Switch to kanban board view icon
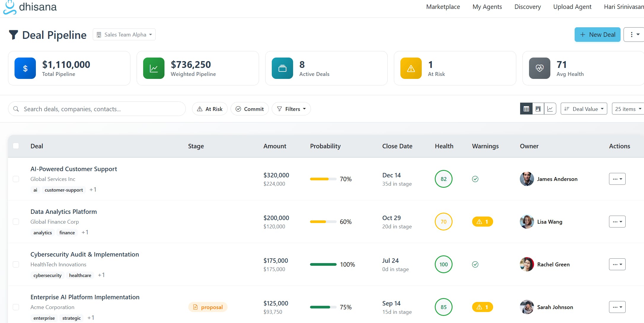 538,109
